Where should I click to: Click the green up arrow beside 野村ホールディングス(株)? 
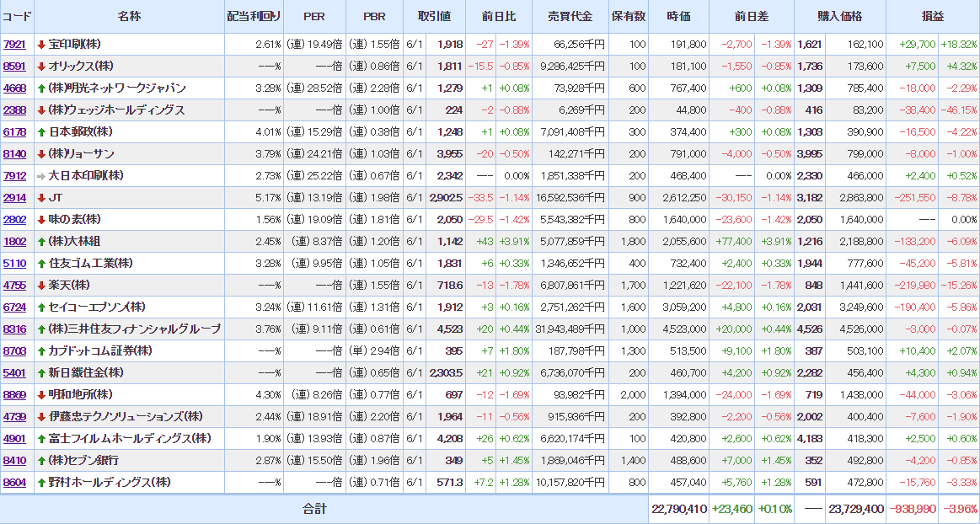pos(41,482)
